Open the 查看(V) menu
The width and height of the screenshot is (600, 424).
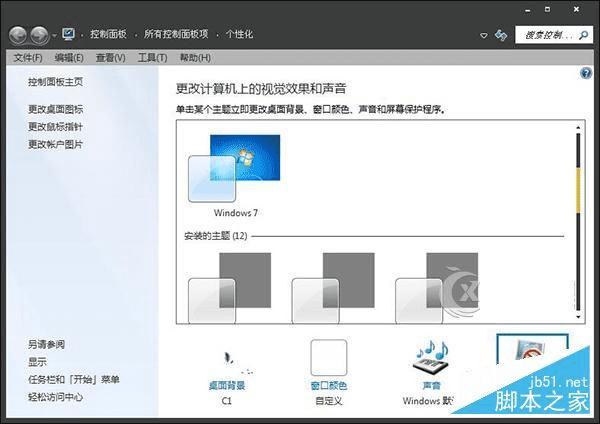[x=111, y=58]
